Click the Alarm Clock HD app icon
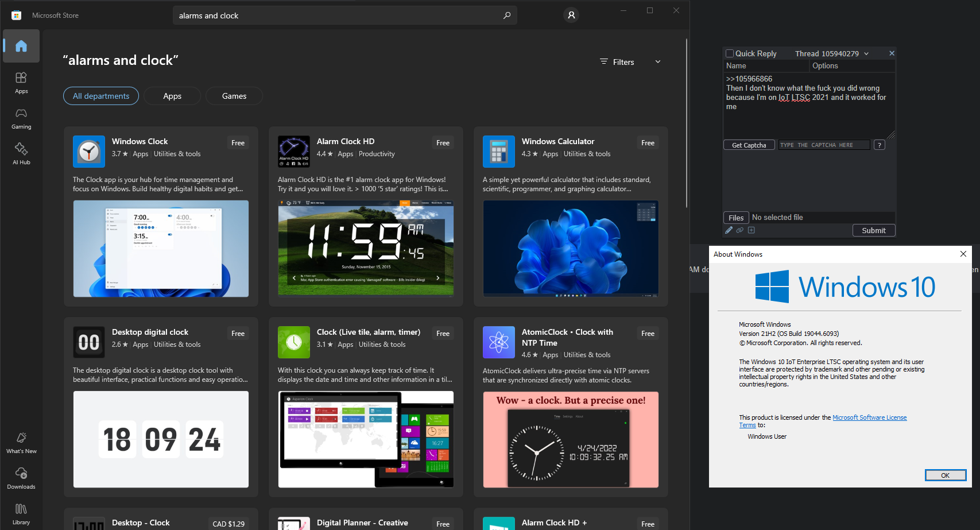 [294, 152]
